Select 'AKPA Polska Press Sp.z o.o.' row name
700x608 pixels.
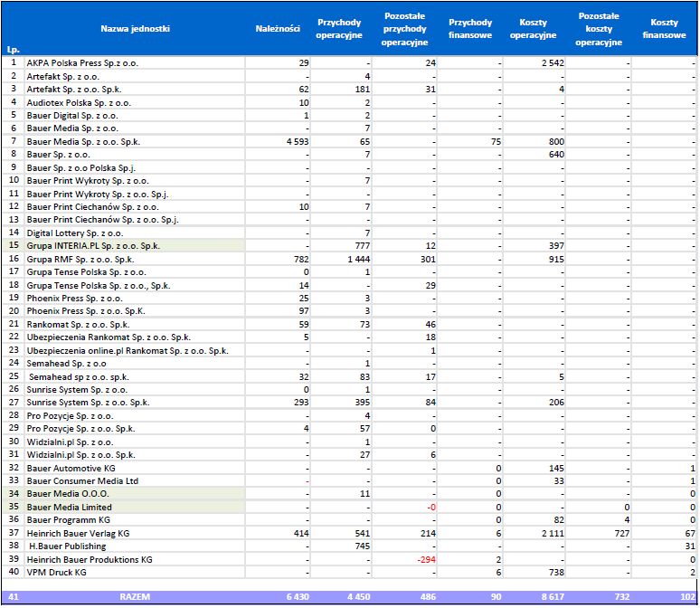(82, 63)
